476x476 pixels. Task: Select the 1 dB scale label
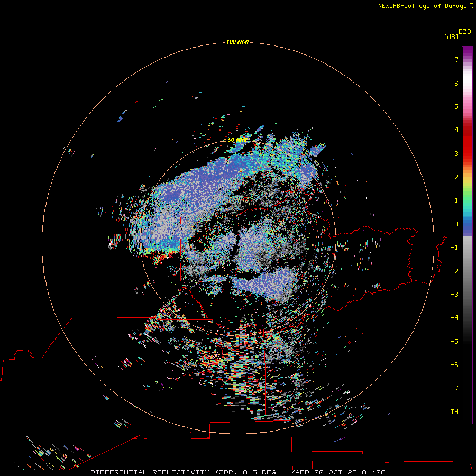tap(456, 200)
